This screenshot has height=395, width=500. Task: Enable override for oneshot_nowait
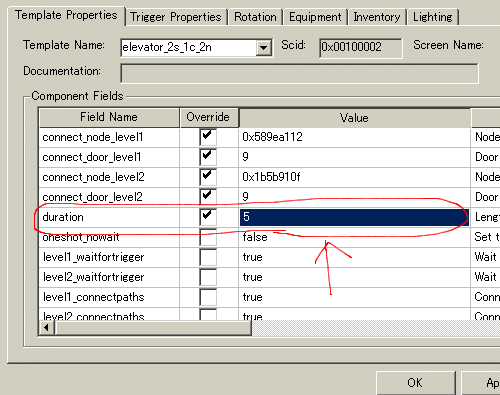pos(208,237)
